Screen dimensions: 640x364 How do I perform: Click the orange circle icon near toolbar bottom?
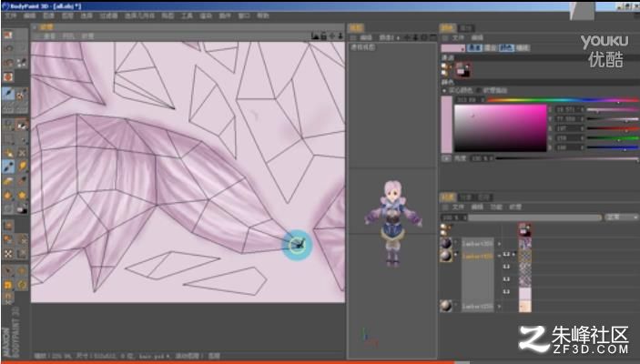22,285
